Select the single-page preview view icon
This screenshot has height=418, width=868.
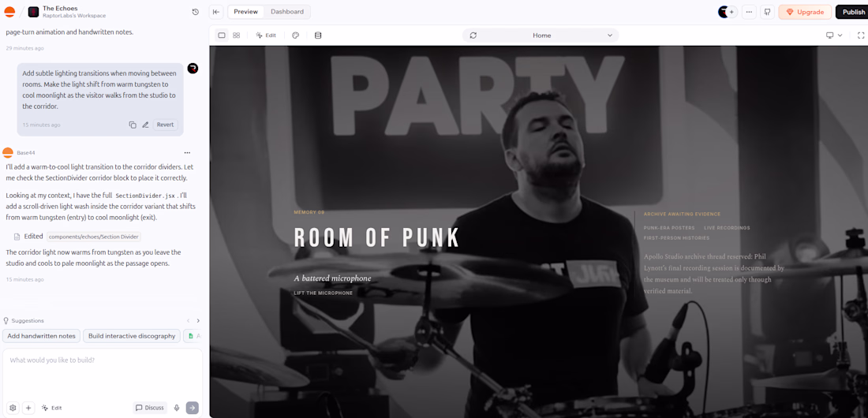coord(222,35)
